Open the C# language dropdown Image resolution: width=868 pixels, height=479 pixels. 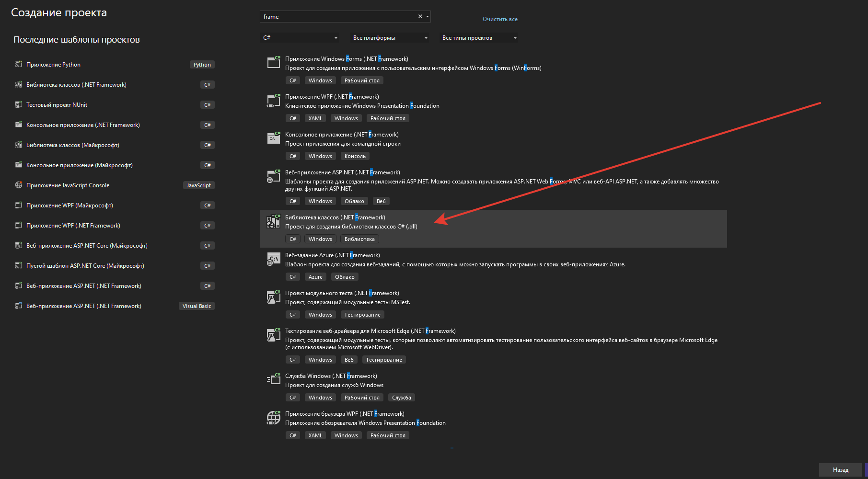300,37
